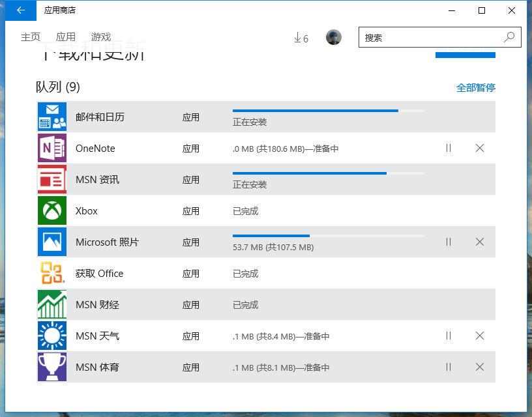This screenshot has height=417, width=532.
Task: Click OneNote's 共180.6 MB 准备中 status
Action: click(286, 149)
